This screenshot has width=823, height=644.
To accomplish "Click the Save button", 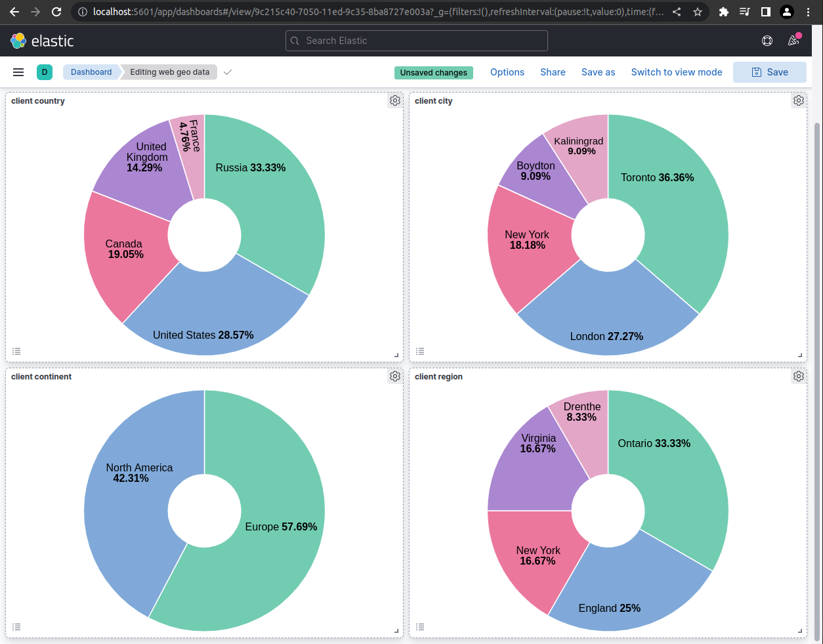I will 770,72.
